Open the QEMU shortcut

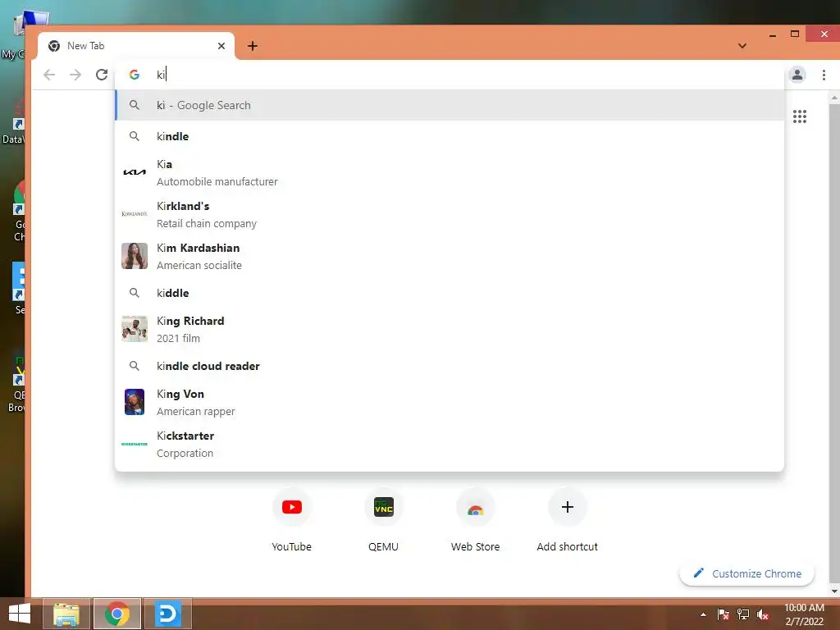[x=384, y=518]
